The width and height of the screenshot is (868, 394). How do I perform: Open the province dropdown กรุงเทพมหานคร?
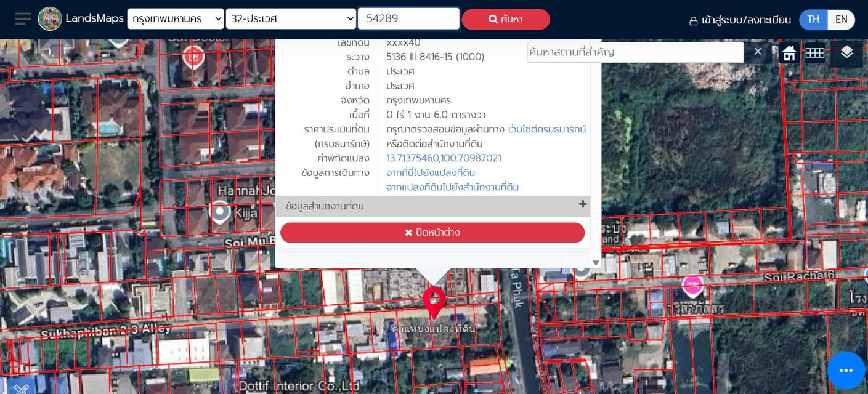176,19
